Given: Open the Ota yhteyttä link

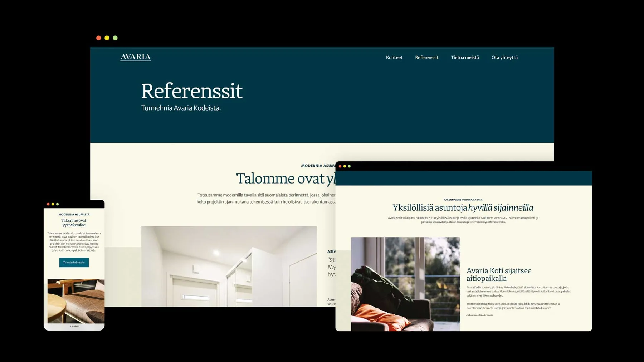Looking at the screenshot, I should [x=504, y=57].
